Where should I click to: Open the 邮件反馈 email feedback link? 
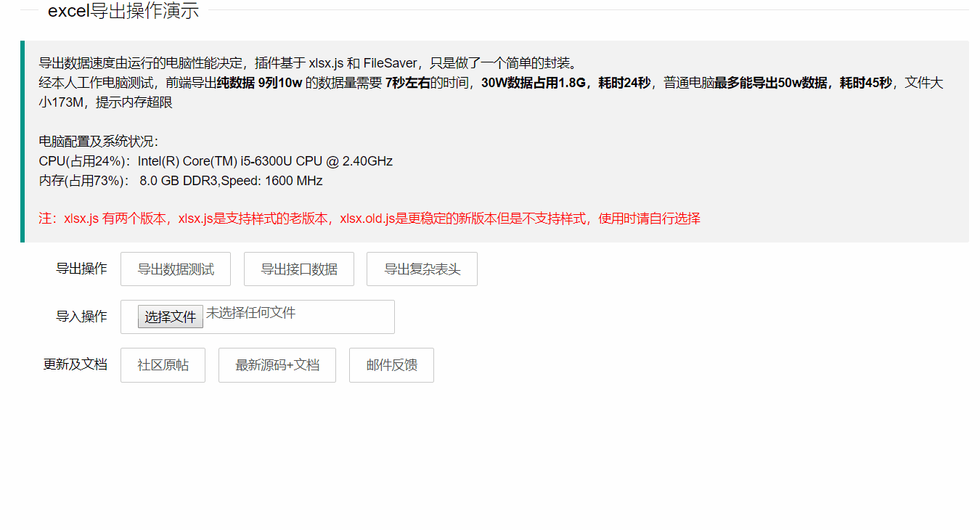[x=391, y=364]
